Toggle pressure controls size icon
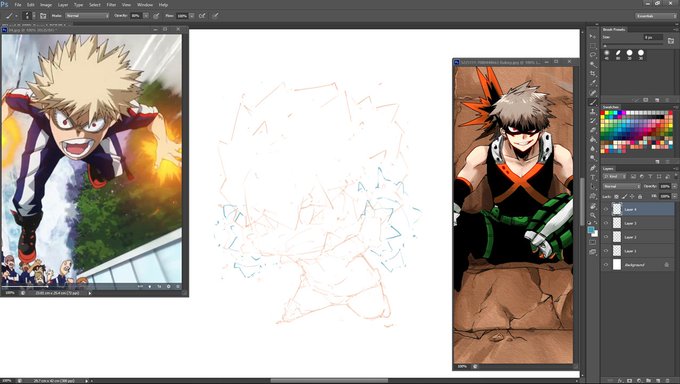 [x=216, y=16]
